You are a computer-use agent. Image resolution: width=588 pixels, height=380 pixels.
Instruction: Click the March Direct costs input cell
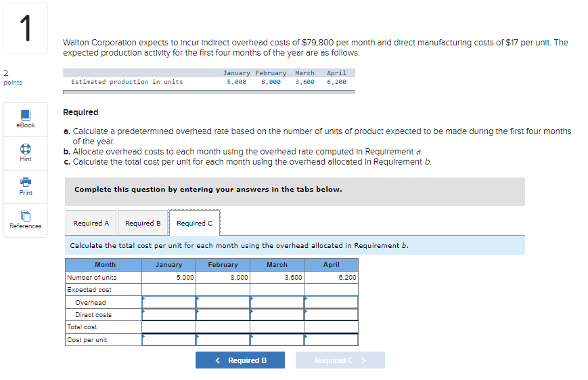tap(277, 315)
